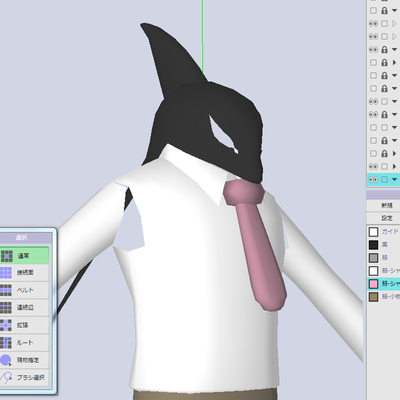Collapse the highlighted cyan object row's arrow
The image size is (400, 400).
[394, 179]
